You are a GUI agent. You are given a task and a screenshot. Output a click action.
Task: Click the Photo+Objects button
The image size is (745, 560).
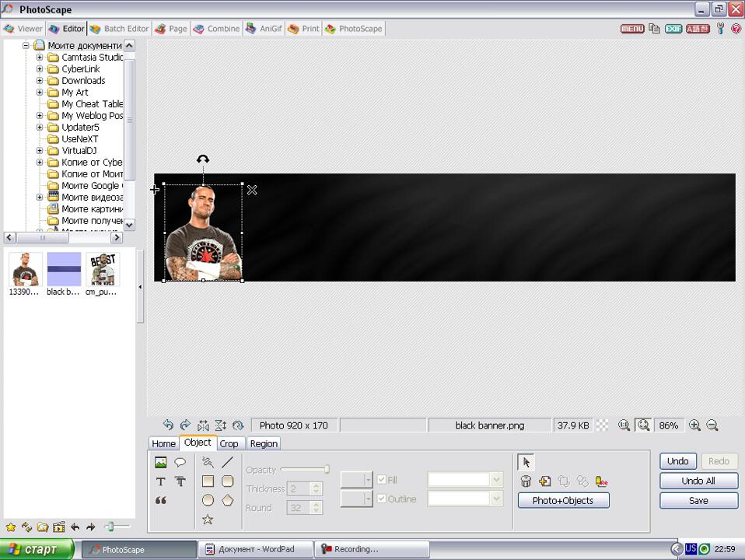(x=563, y=501)
